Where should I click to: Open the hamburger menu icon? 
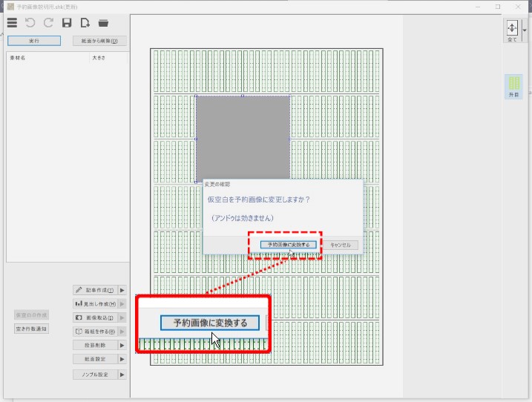click(12, 23)
